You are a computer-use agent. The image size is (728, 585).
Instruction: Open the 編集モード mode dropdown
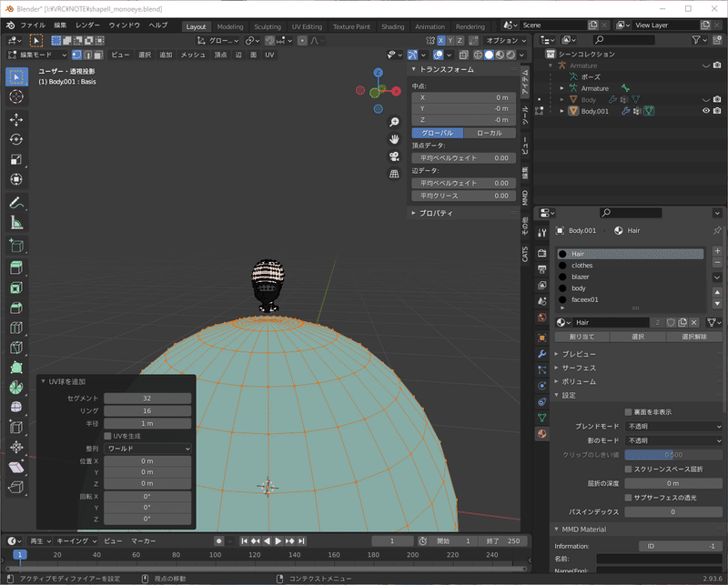37,55
